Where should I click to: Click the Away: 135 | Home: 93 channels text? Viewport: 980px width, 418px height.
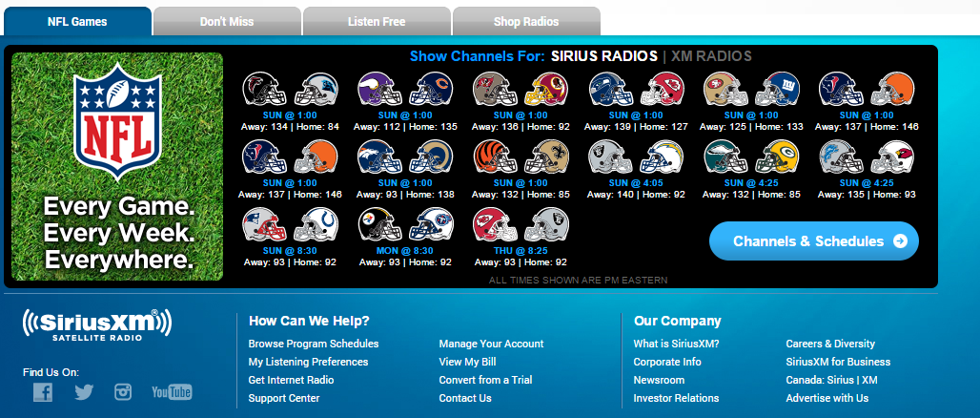coord(867,195)
